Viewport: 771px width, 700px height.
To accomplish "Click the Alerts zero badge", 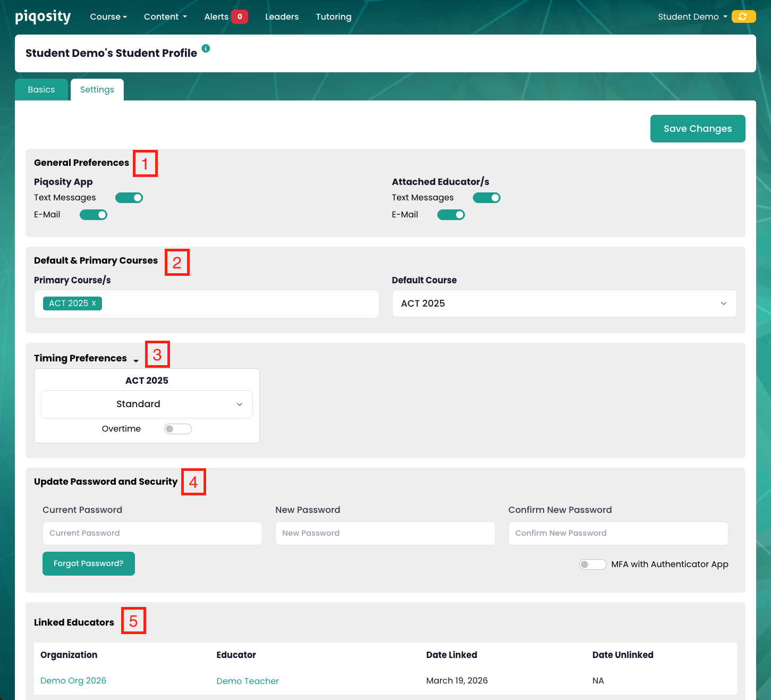I will [x=240, y=16].
